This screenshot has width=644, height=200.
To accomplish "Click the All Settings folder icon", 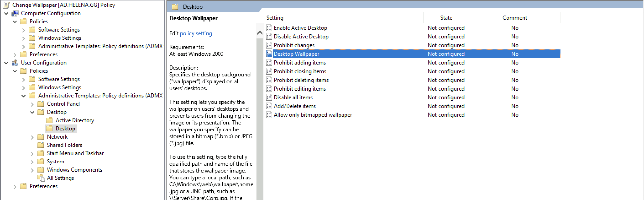I will (41, 178).
